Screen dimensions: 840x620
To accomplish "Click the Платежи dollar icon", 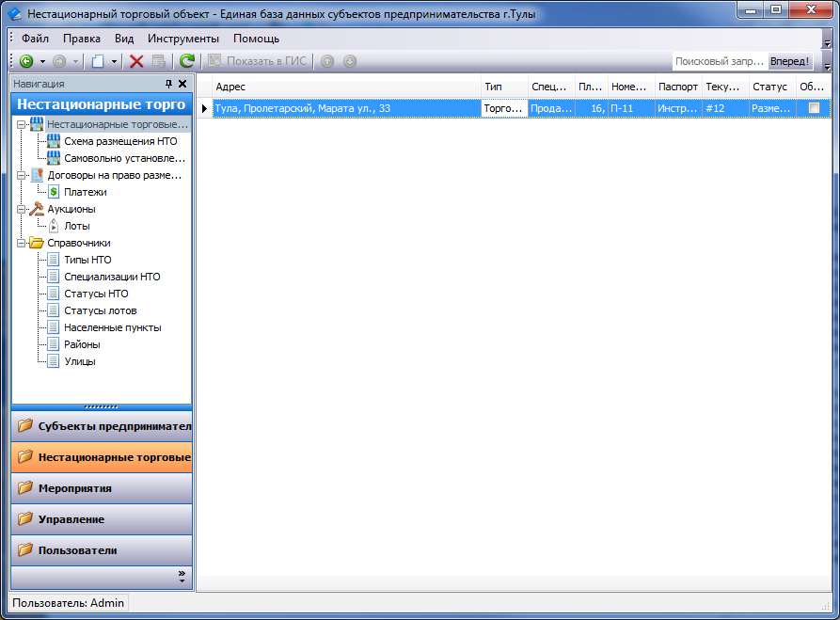I will (x=54, y=192).
